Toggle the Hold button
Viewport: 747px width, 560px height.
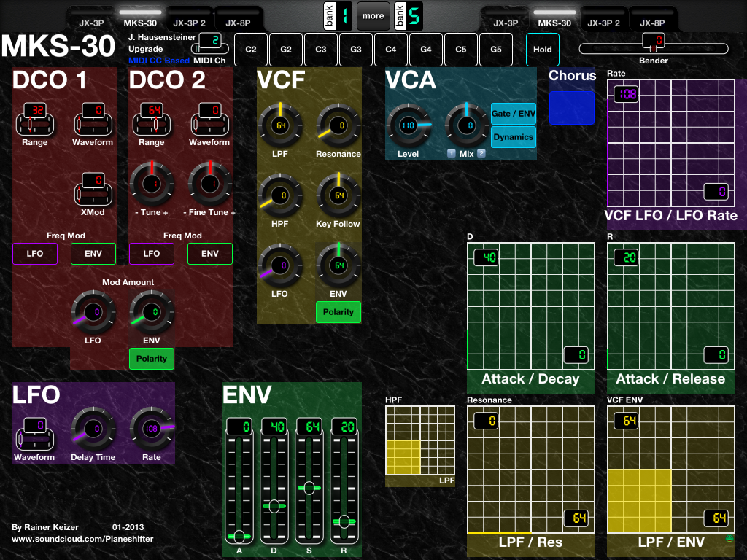(543, 50)
